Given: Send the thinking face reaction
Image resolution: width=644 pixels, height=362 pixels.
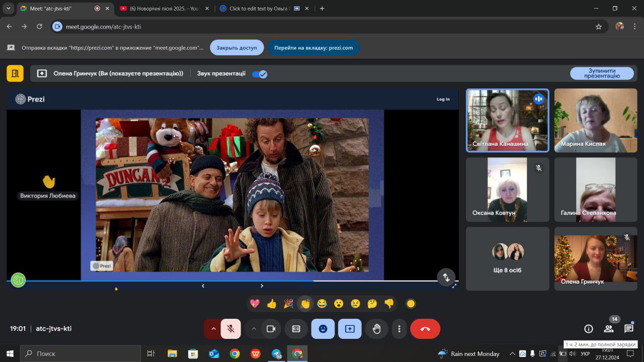Looking at the screenshot, I should (x=372, y=304).
